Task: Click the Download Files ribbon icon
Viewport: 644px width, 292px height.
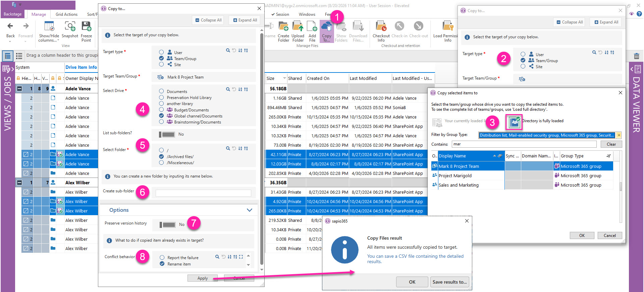Action: pos(358,26)
